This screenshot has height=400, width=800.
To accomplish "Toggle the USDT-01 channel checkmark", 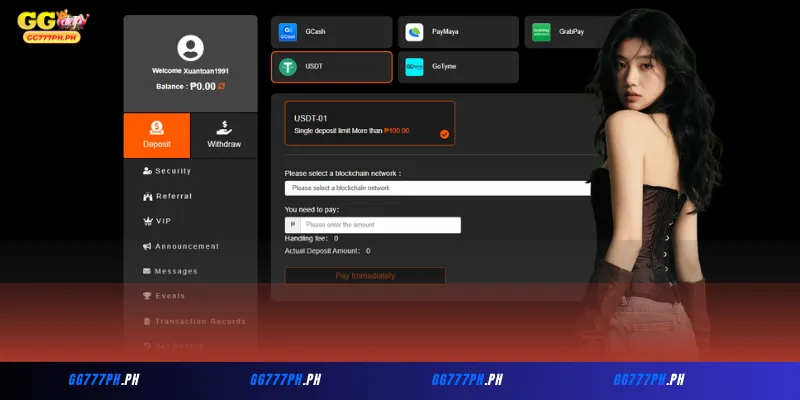I will pyautogui.click(x=444, y=134).
